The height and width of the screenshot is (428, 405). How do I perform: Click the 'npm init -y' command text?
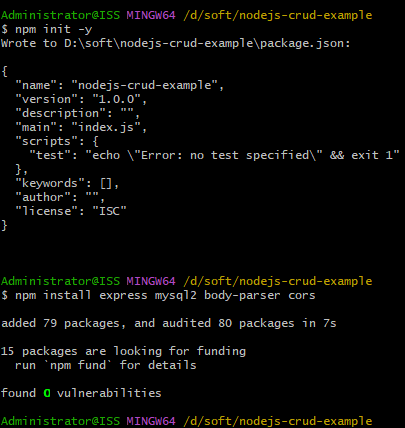[x=54, y=29]
